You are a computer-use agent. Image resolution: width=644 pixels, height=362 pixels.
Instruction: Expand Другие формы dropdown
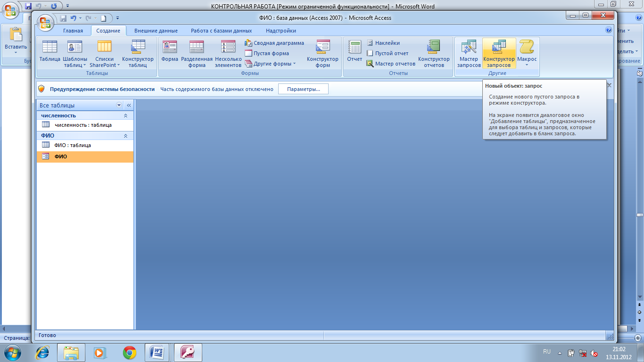[x=271, y=64]
